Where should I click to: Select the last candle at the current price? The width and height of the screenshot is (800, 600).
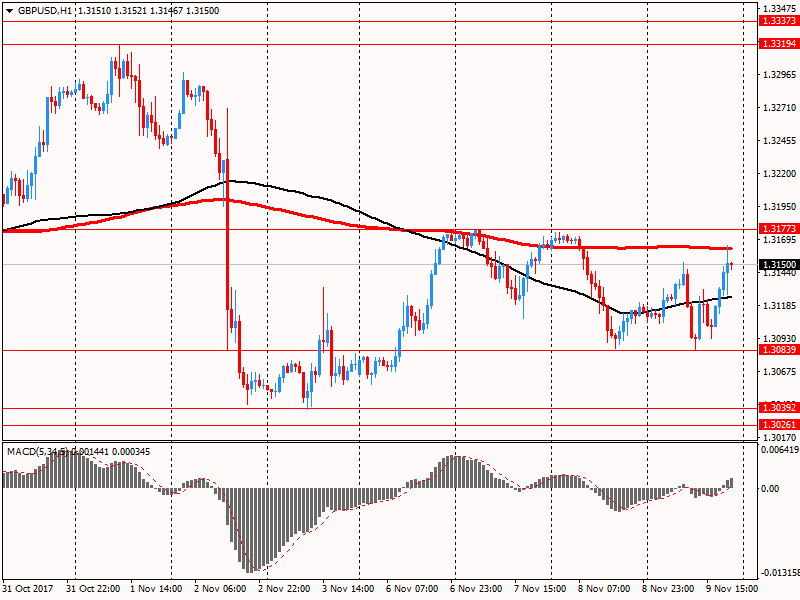732,265
